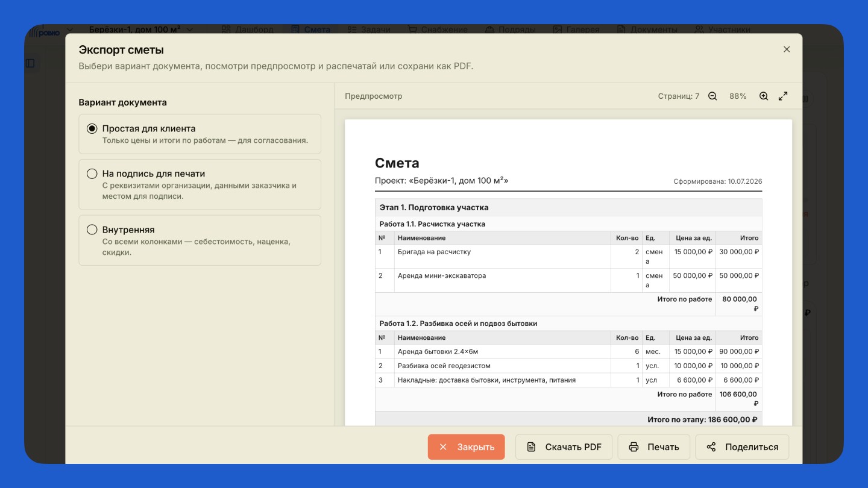Viewport: 868px width, 488px height.
Task: Click the 80 000,00 ₽ work subtotal
Action: [740, 304]
